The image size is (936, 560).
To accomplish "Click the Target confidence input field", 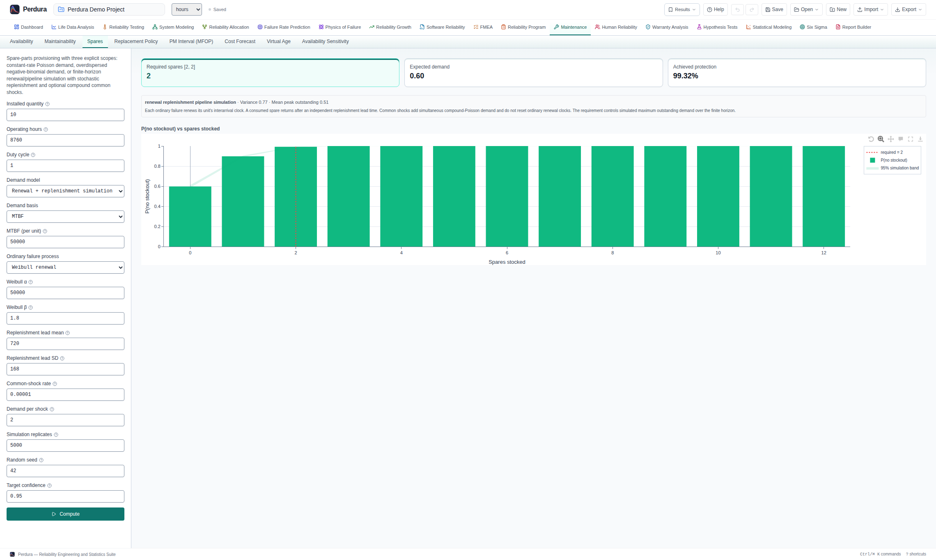I will [x=65, y=496].
